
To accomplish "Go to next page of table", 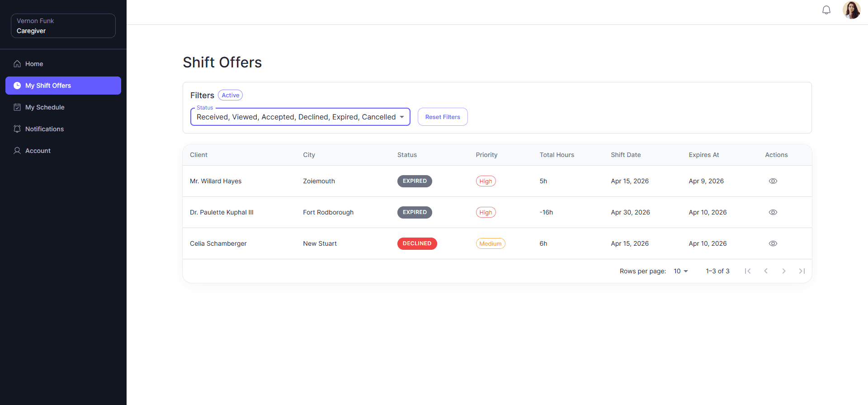I will 784,271.
